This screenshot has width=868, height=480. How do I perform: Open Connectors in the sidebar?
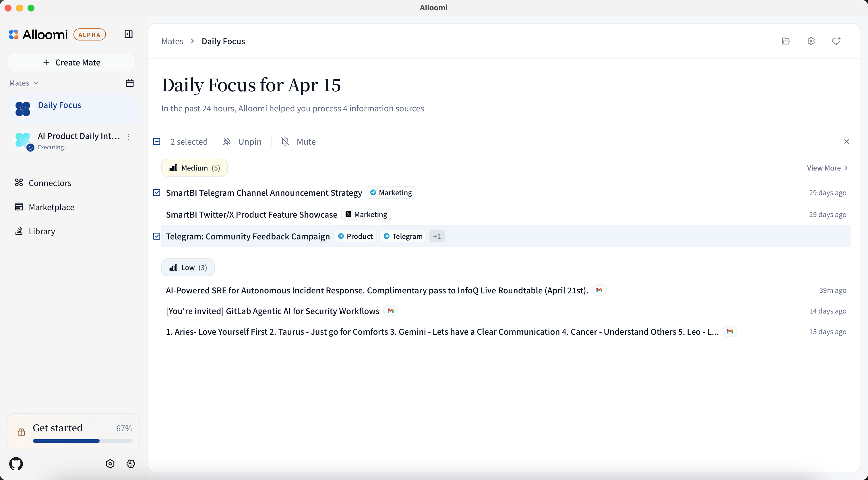50,183
